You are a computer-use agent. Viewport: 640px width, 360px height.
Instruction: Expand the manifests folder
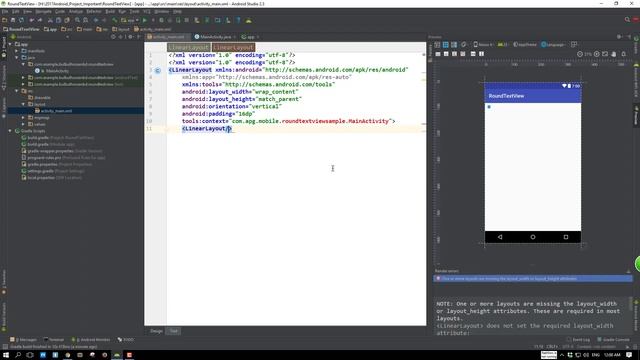pyautogui.click(x=17, y=51)
